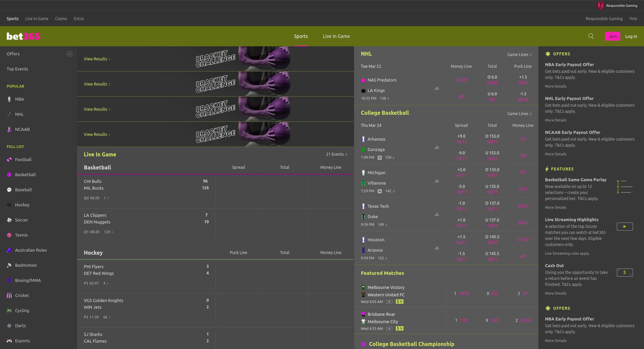644x349 pixels.
Task: Open stats icon for Texas Tech vs Duke
Action: tap(437, 214)
